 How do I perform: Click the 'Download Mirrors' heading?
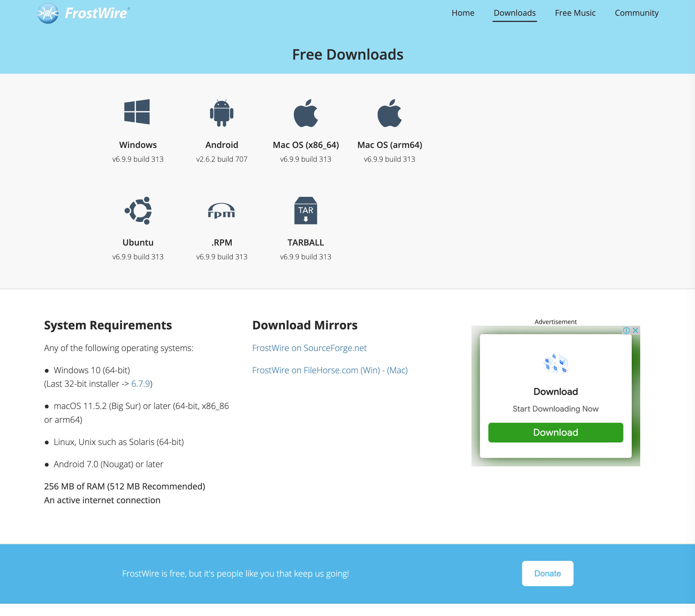pyautogui.click(x=305, y=325)
